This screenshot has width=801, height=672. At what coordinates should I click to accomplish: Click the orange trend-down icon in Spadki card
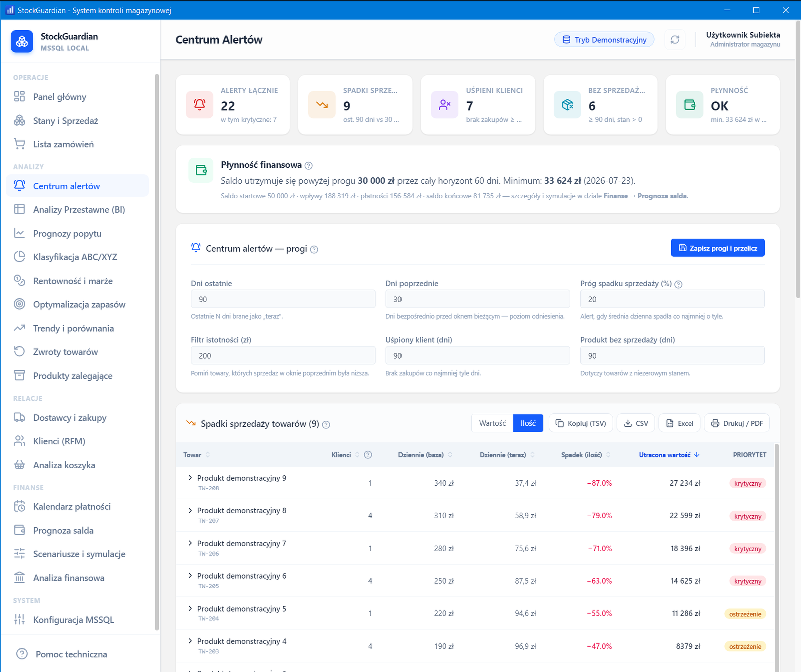(322, 104)
